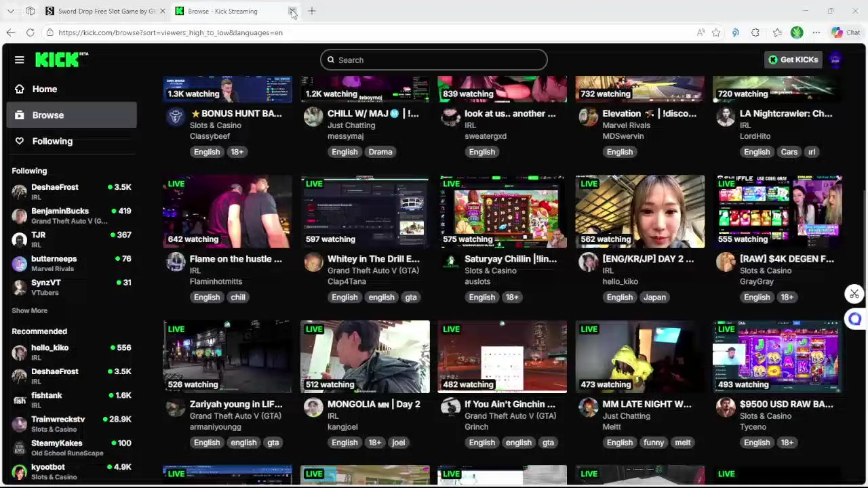868x488 pixels.
Task: Open Marvel Rivals category under MDSwervin
Action: 626,125
